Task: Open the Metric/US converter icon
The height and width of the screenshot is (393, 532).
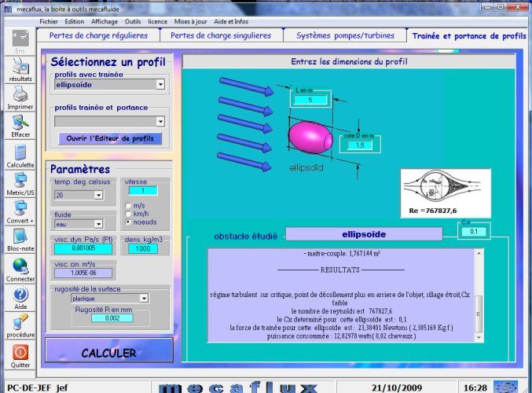Action: 20,182
